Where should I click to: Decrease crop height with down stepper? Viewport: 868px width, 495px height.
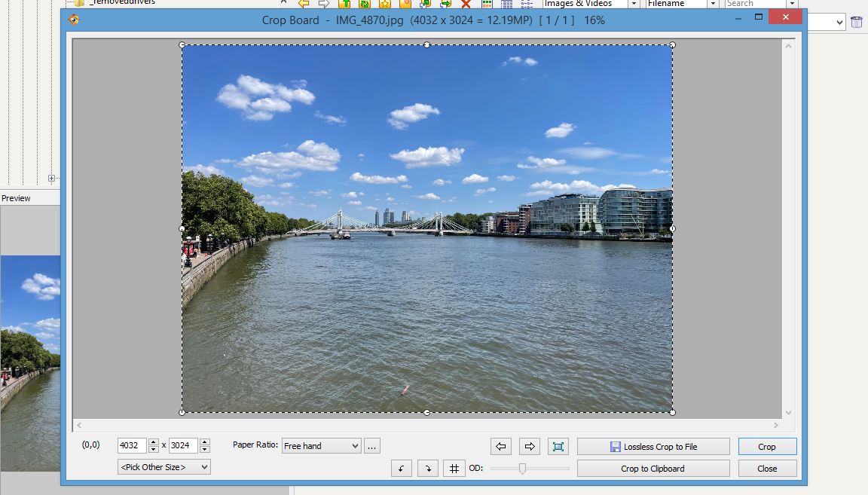[205, 449]
